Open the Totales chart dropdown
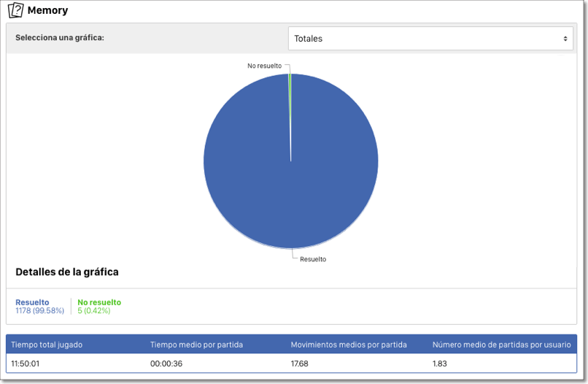This screenshot has width=588, height=384. coord(430,39)
